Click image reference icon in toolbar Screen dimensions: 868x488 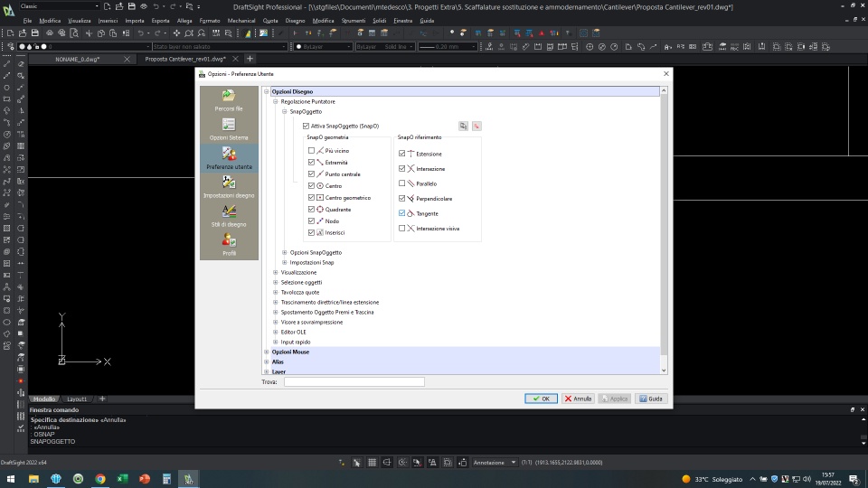point(263,33)
